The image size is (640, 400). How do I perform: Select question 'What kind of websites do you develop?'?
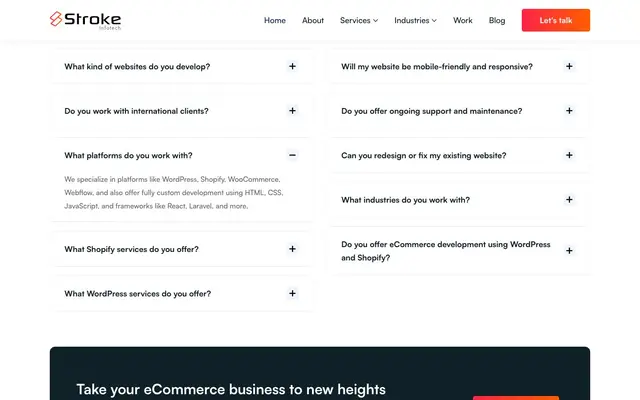(137, 67)
